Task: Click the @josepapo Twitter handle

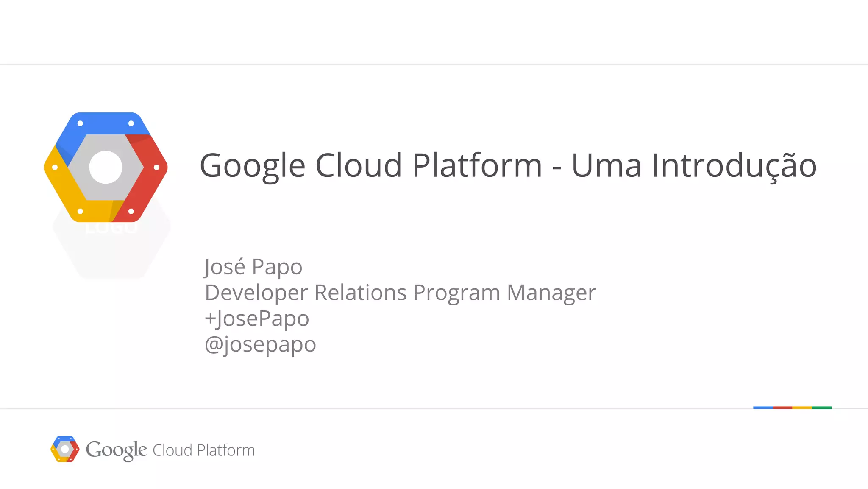Action: click(260, 344)
